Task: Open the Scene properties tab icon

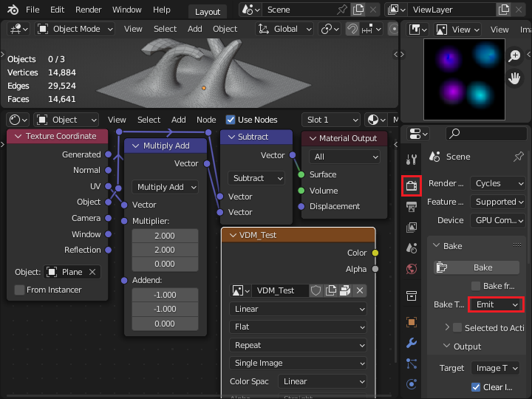Action: tap(412, 248)
